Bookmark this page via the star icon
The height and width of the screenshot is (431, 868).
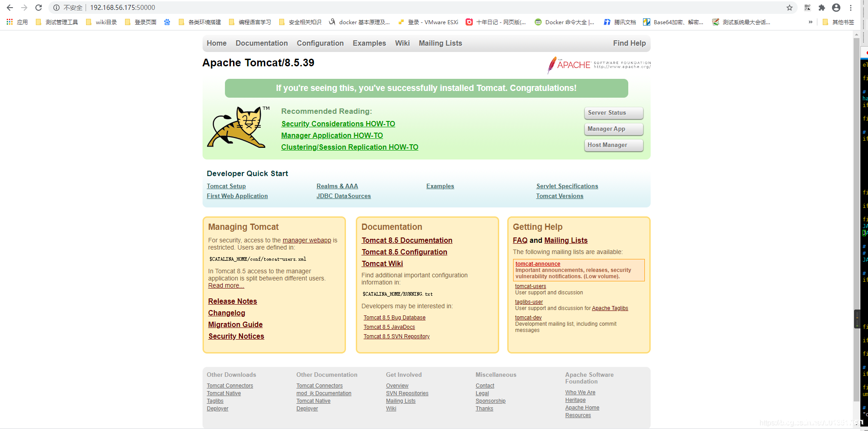click(790, 7)
